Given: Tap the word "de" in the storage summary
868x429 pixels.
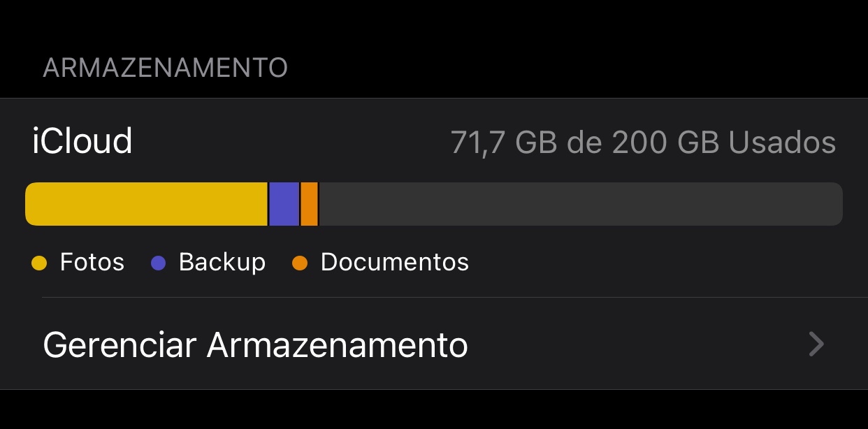Looking at the screenshot, I should pos(584,143).
